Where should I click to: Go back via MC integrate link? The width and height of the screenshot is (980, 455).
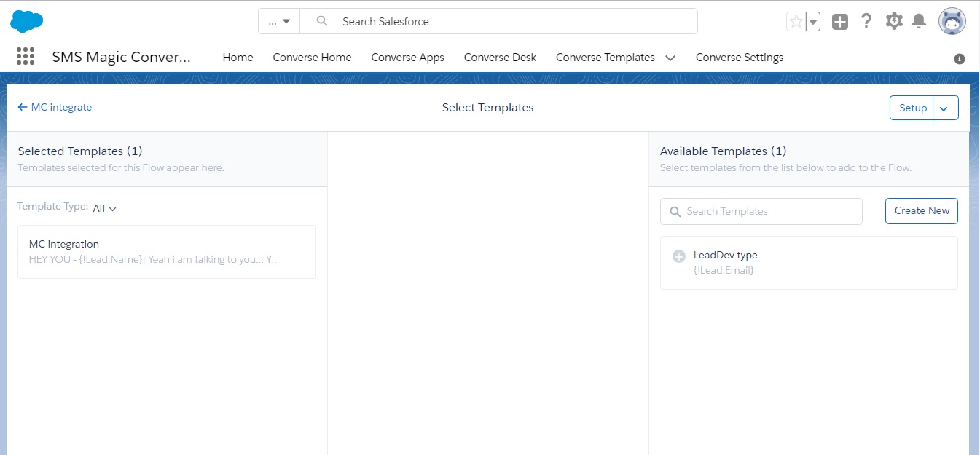pyautogui.click(x=55, y=107)
